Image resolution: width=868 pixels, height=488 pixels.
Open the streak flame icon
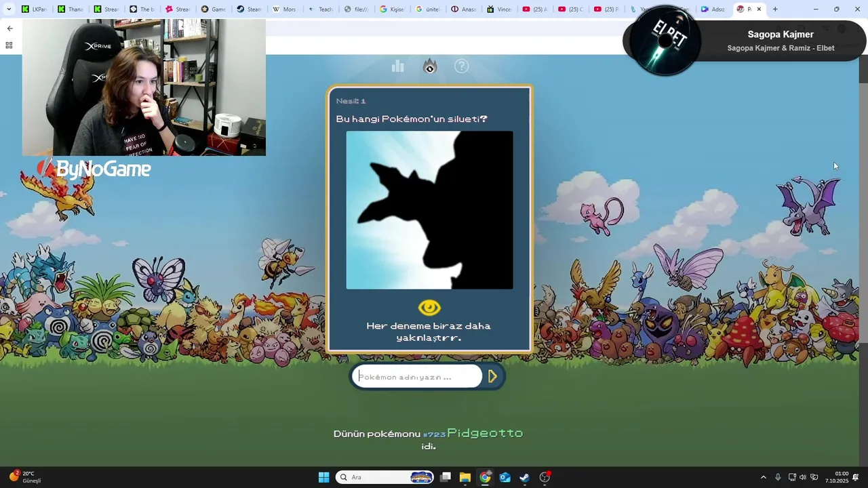pos(430,66)
